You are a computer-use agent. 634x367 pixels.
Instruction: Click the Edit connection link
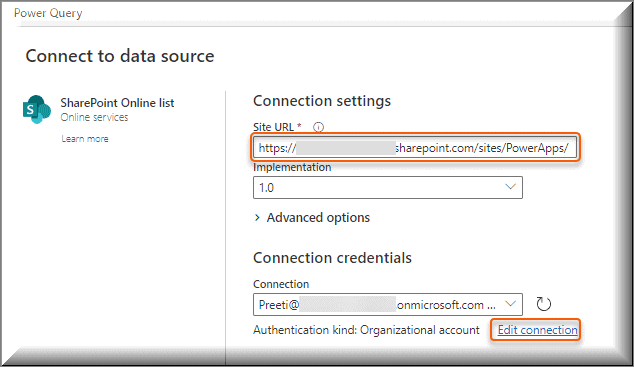point(537,330)
